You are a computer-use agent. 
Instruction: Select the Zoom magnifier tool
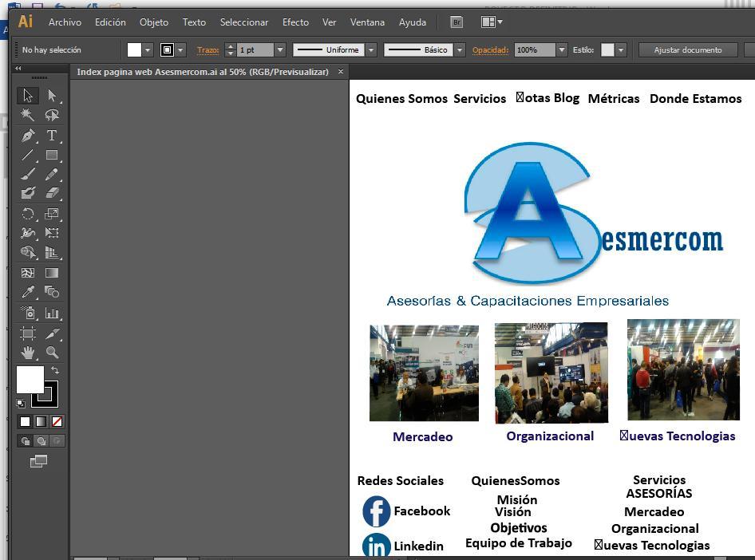[x=52, y=353]
